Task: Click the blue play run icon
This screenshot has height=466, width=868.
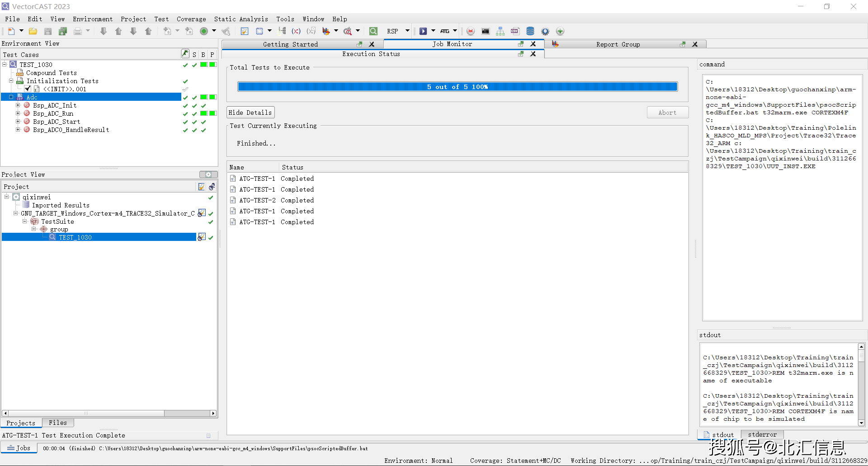Action: pyautogui.click(x=423, y=31)
